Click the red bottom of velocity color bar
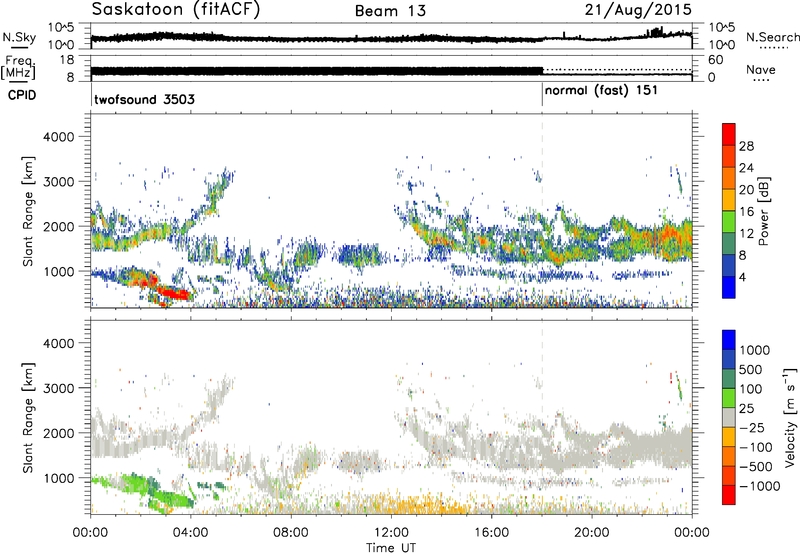This screenshot has width=800, height=554. [x=729, y=495]
